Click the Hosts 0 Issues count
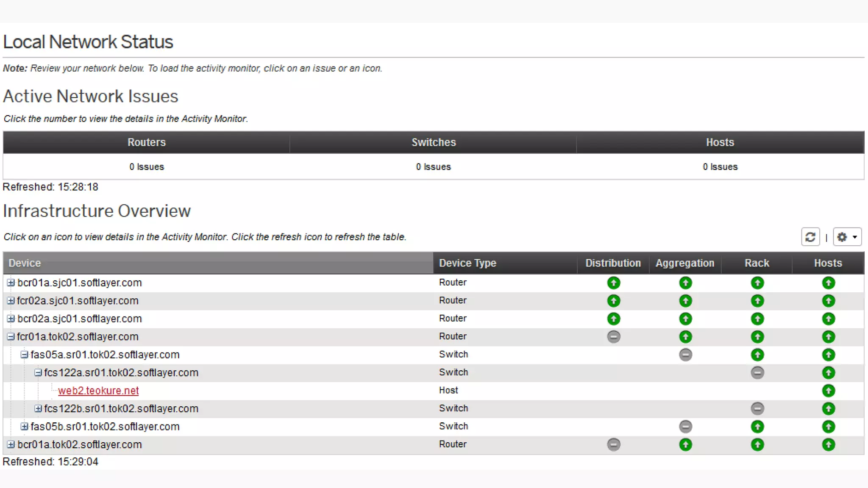This screenshot has height=488, width=868. point(720,167)
